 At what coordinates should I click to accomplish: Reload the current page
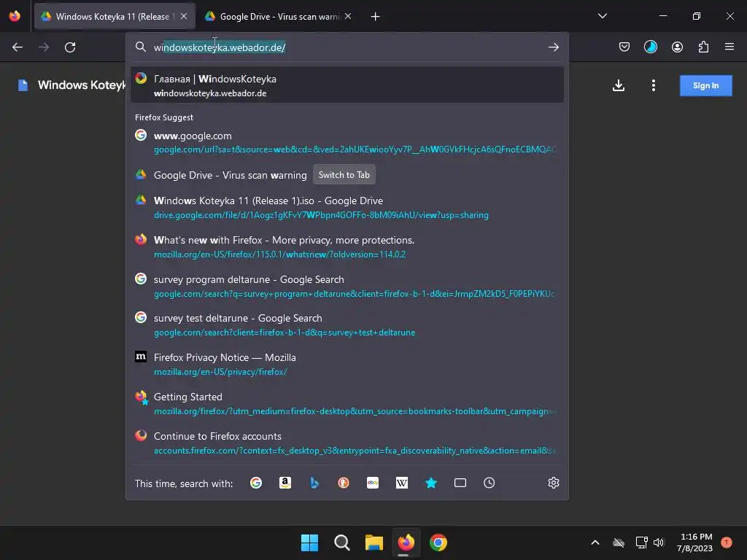(70, 47)
